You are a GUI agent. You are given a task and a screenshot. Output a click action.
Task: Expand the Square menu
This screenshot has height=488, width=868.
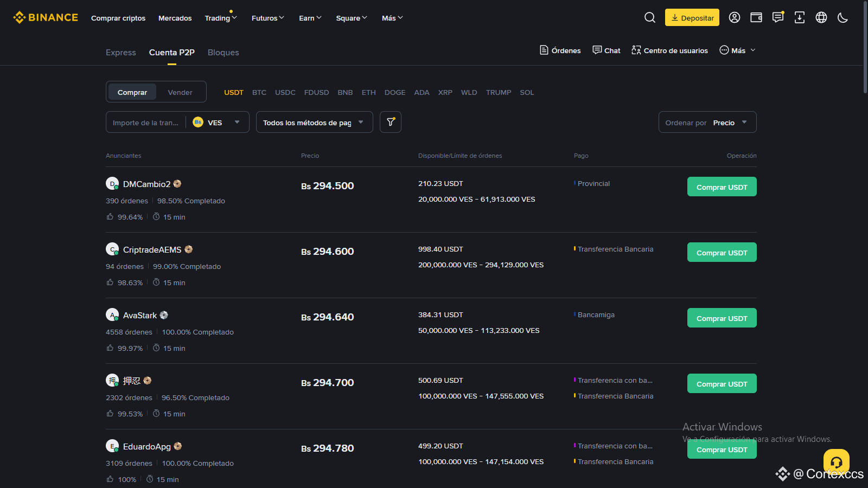(352, 18)
